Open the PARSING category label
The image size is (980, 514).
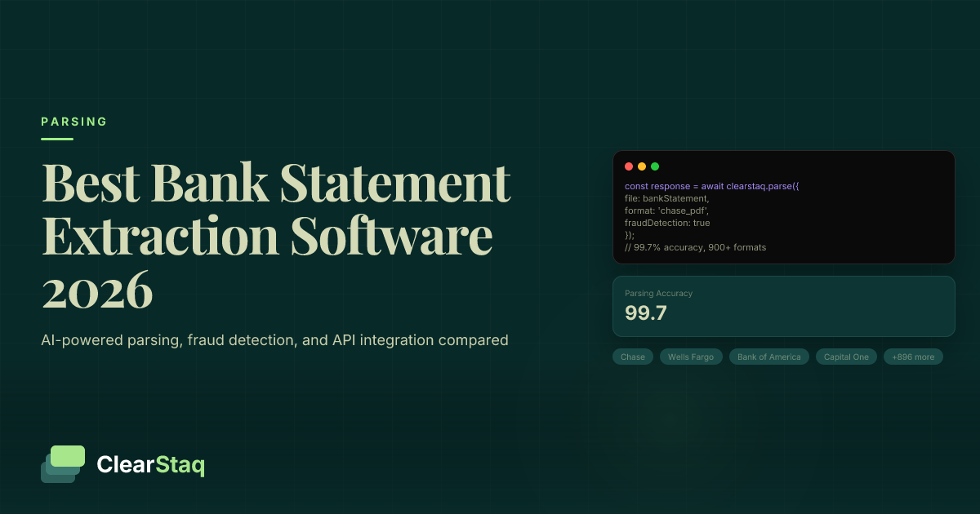pos(73,122)
